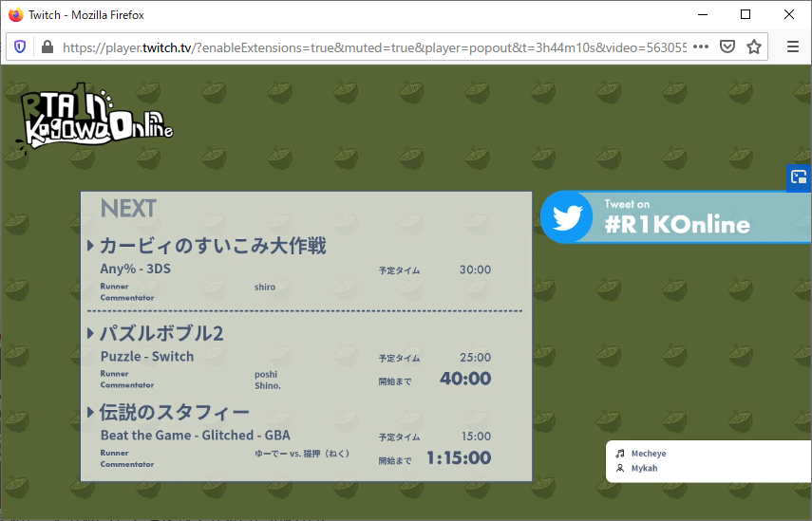Click the 15:00 estimate time
Image resolution: width=812 pixels, height=521 pixels.
(476, 437)
